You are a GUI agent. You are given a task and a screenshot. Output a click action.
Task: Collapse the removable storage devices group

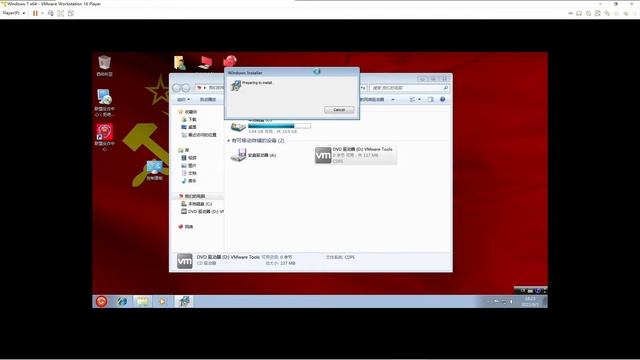pyautogui.click(x=229, y=140)
